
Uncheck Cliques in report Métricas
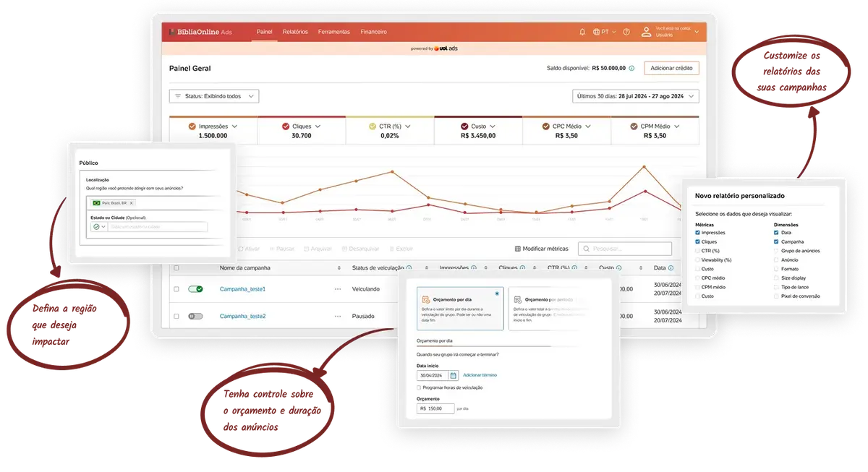tap(697, 242)
